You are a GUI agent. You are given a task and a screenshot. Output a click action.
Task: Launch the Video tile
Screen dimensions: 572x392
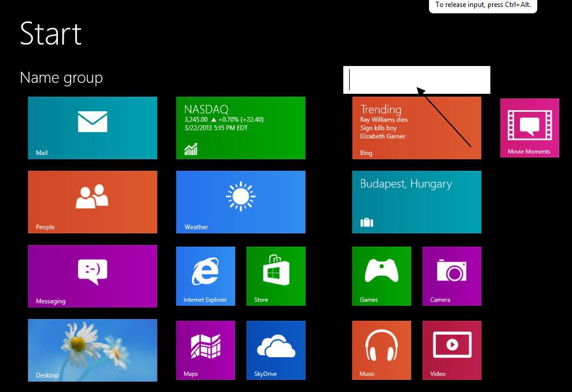point(452,350)
